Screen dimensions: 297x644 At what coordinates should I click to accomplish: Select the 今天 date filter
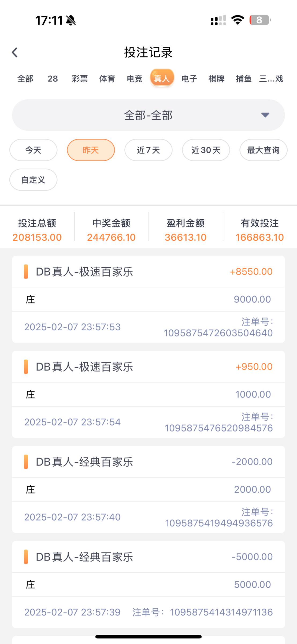click(33, 150)
